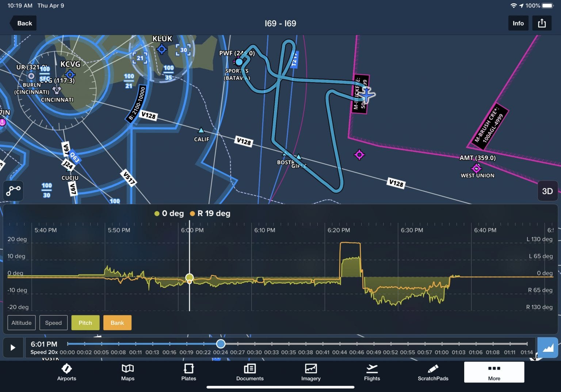Switch map to 3D view
Screen dimensions: 561x392
tap(547, 191)
